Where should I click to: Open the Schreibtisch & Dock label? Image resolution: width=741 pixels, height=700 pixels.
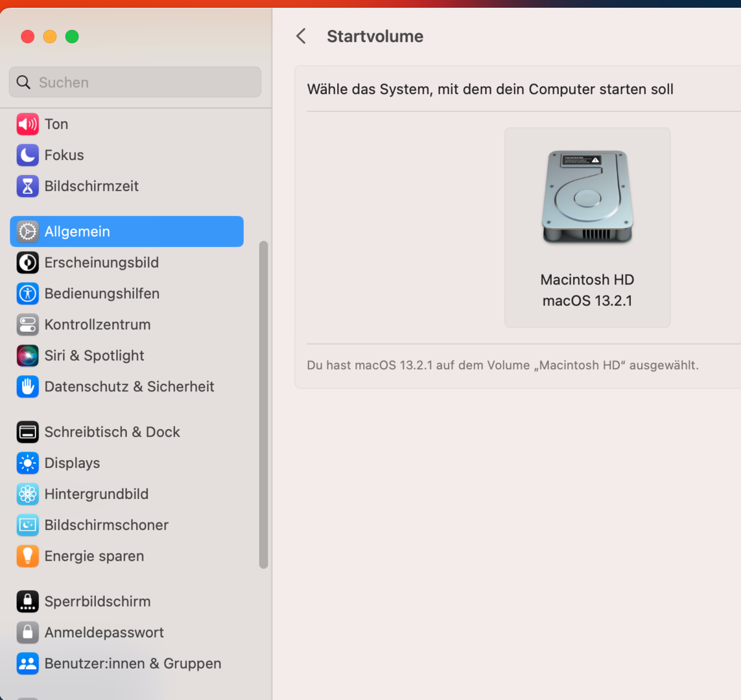[112, 432]
